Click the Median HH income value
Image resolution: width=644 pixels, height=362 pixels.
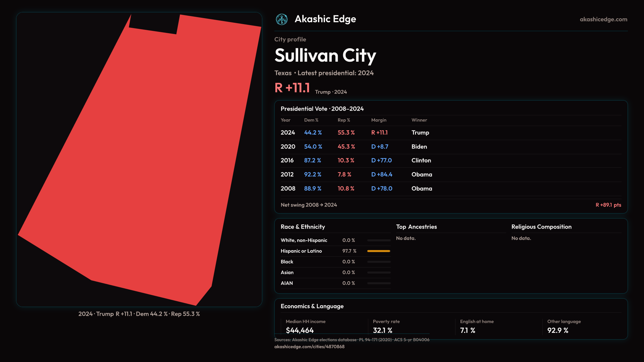pos(300,330)
